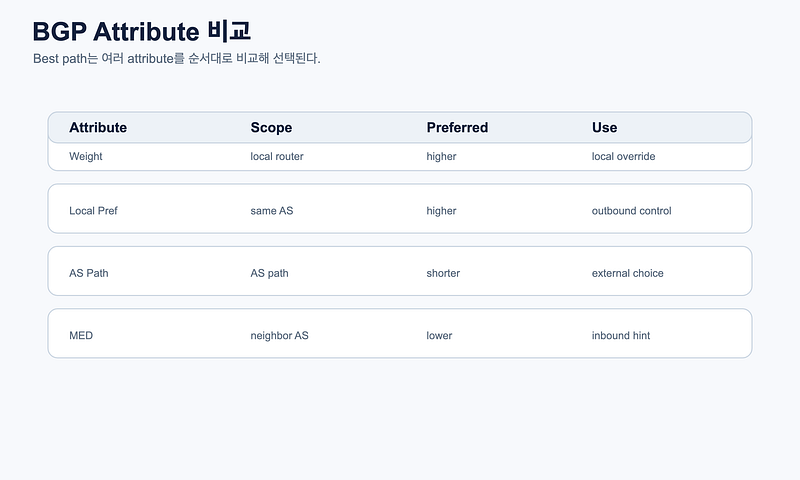Click the 'lower' preferred cell

click(439, 336)
